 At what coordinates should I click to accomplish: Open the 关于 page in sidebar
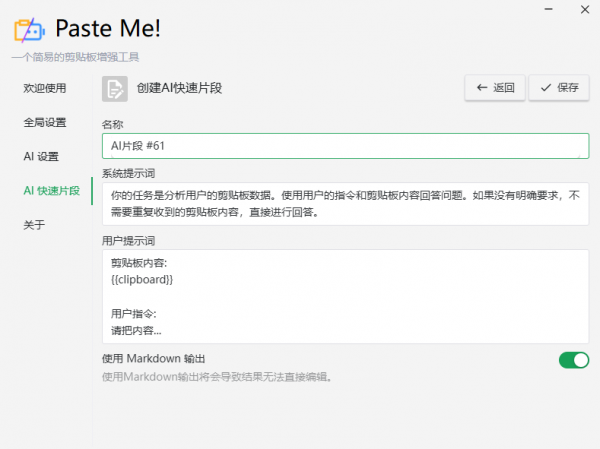(34, 225)
